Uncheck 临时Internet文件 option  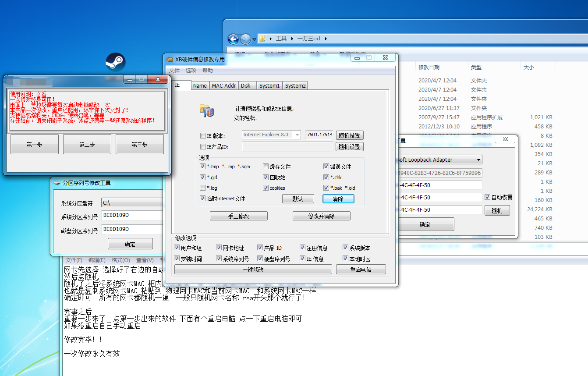pyautogui.click(x=202, y=199)
